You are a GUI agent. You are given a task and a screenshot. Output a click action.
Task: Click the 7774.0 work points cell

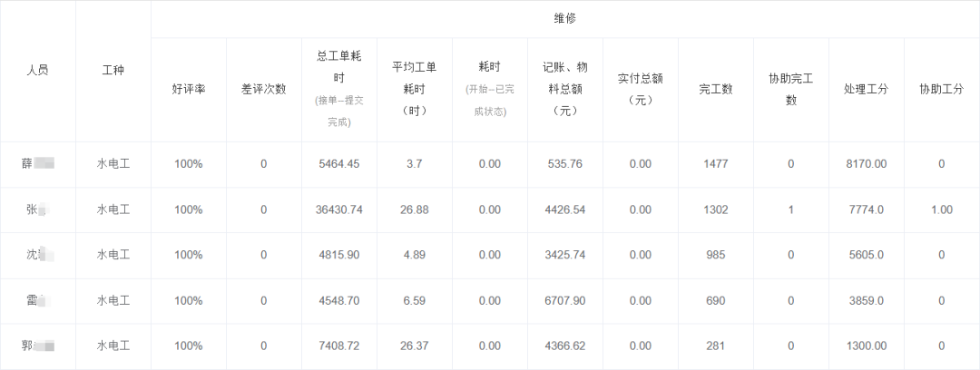pos(866,209)
